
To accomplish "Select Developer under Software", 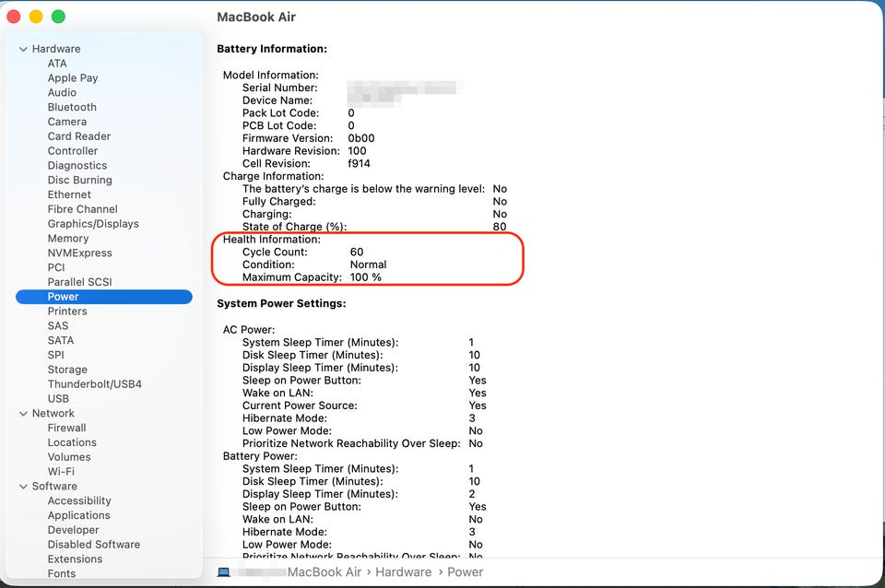I will click(x=74, y=531).
